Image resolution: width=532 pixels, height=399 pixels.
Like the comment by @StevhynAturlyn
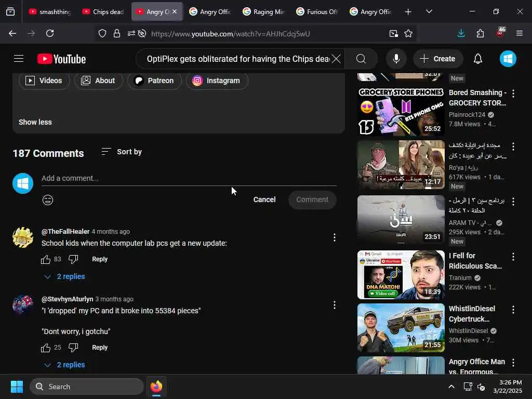[x=46, y=348]
